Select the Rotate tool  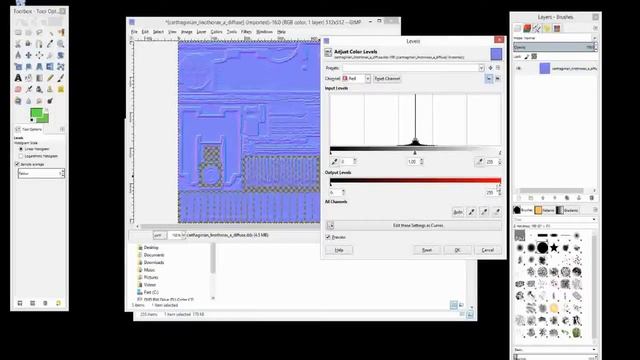point(61,55)
